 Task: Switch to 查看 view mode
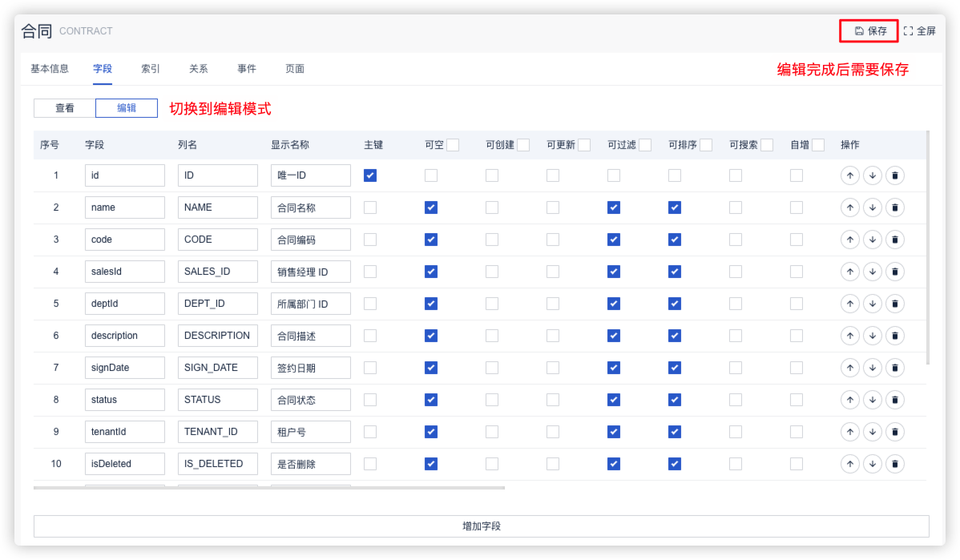[x=64, y=108]
